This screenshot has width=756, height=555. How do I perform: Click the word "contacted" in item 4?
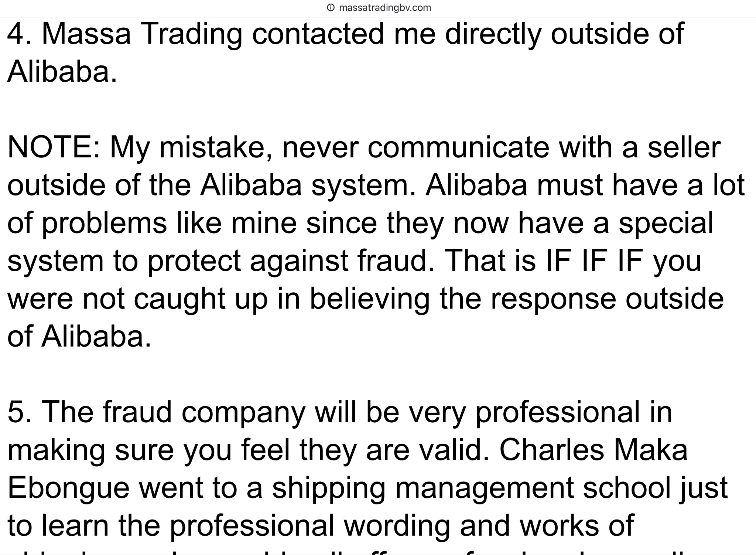click(318, 34)
